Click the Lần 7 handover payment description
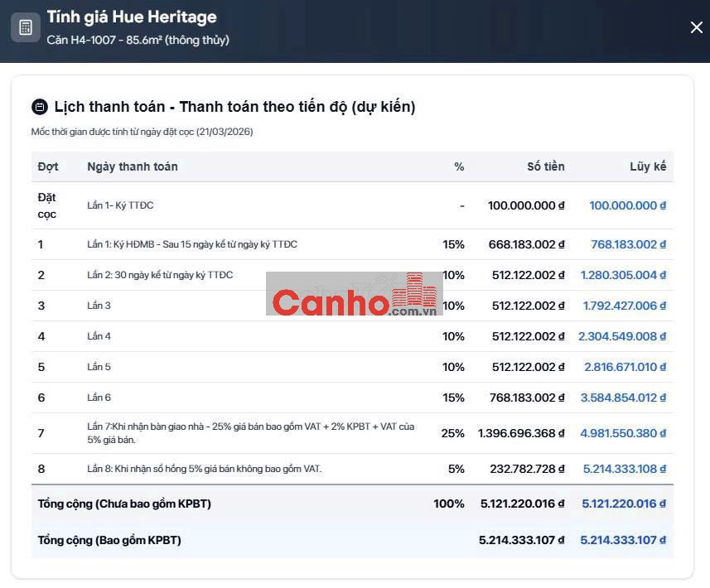Viewport: 710px width, 588px height. (250, 433)
